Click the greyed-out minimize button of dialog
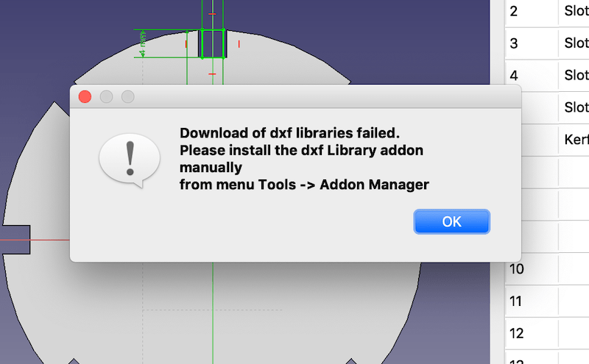This screenshot has height=364, width=589. coord(106,97)
